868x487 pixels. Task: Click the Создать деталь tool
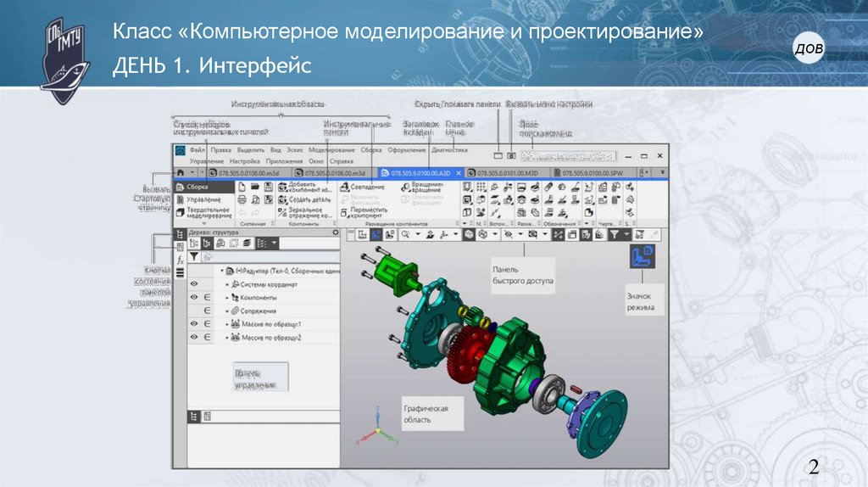coord(304,199)
